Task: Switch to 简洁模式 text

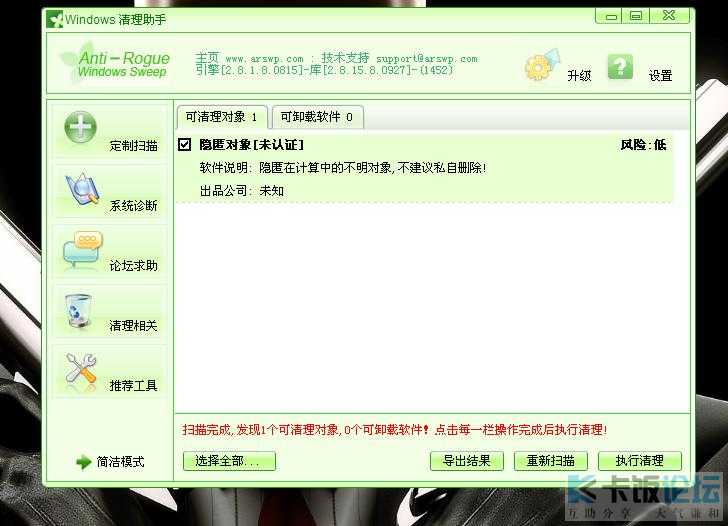Action: [x=120, y=462]
